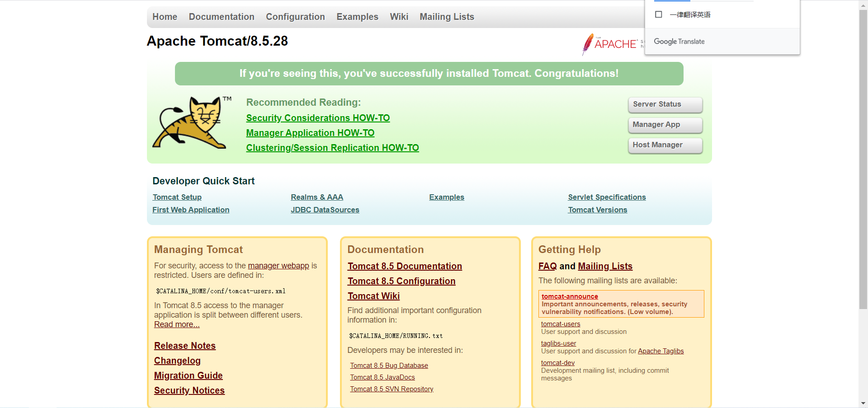The width and height of the screenshot is (868, 408).
Task: Open the taglibs-user mailing list link
Action: (558, 343)
